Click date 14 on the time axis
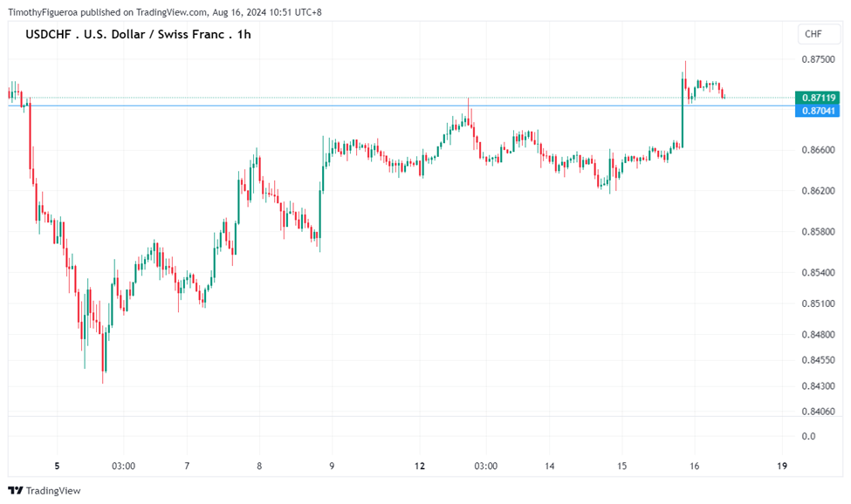The height and width of the screenshot is (504, 851). click(550, 466)
